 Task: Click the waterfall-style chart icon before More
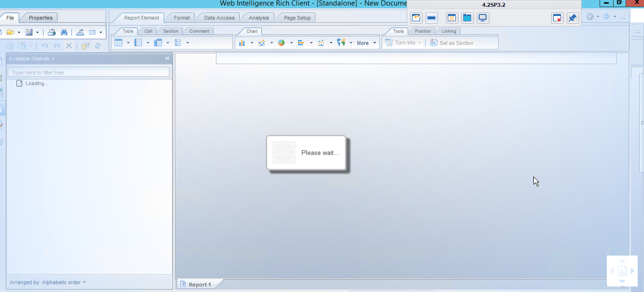[x=341, y=43]
